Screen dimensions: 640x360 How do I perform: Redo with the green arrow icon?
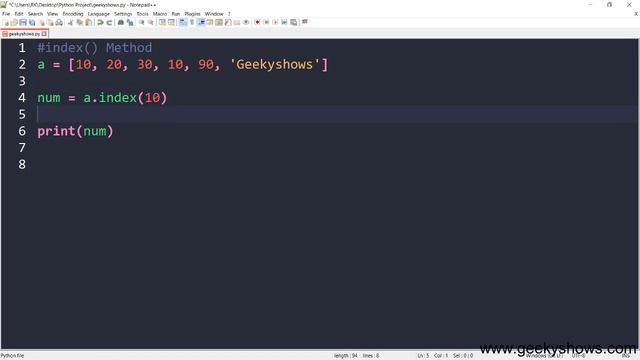pos(109,22)
